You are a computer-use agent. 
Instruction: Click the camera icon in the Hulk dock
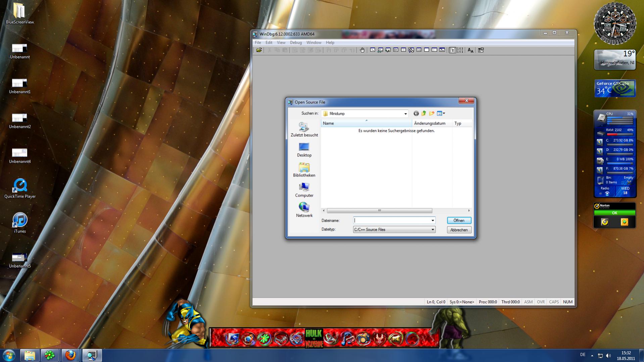click(363, 339)
